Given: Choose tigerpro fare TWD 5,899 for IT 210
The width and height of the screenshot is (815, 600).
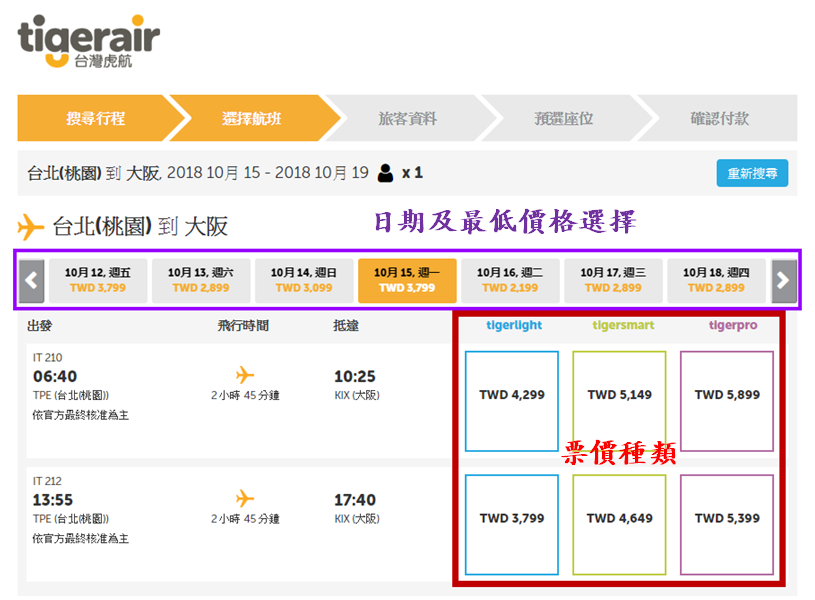Looking at the screenshot, I should click(727, 401).
